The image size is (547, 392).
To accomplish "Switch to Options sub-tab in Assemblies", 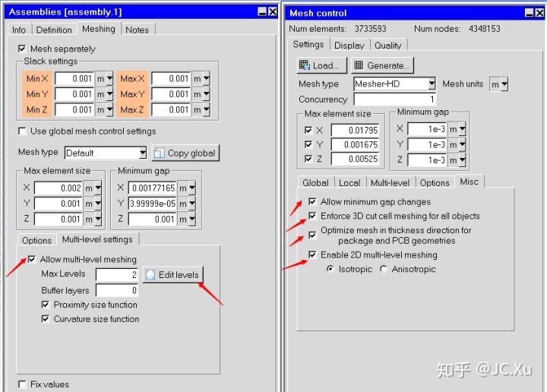I will click(x=36, y=240).
